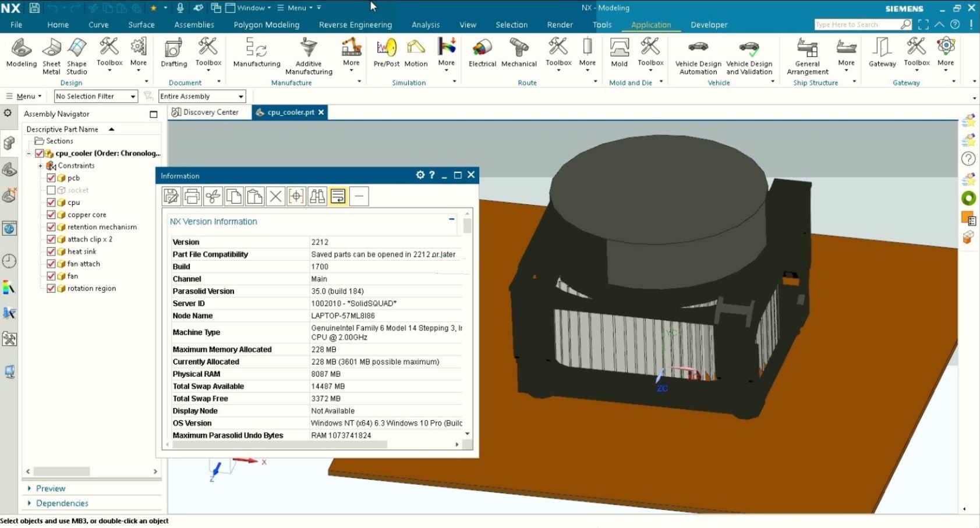Toggle fan attach component checkbox
The image size is (980, 528).
click(x=51, y=264)
